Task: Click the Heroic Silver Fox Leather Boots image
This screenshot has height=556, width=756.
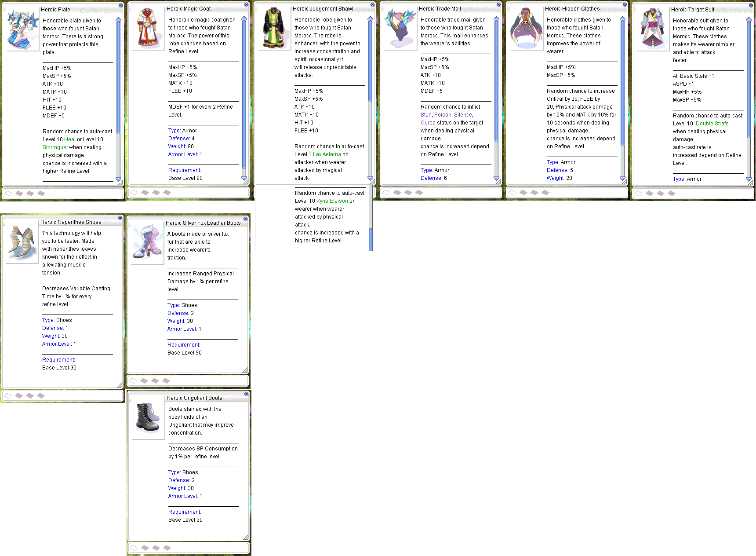Action: tap(147, 244)
